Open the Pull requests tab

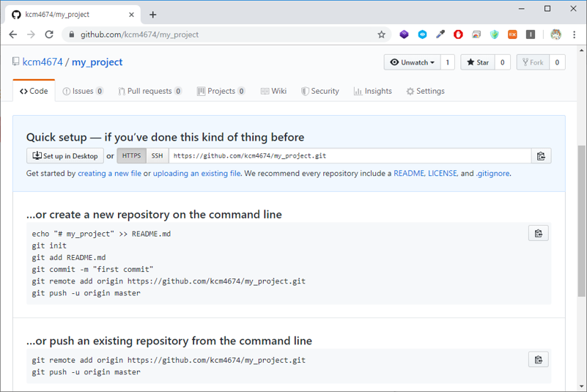(149, 91)
